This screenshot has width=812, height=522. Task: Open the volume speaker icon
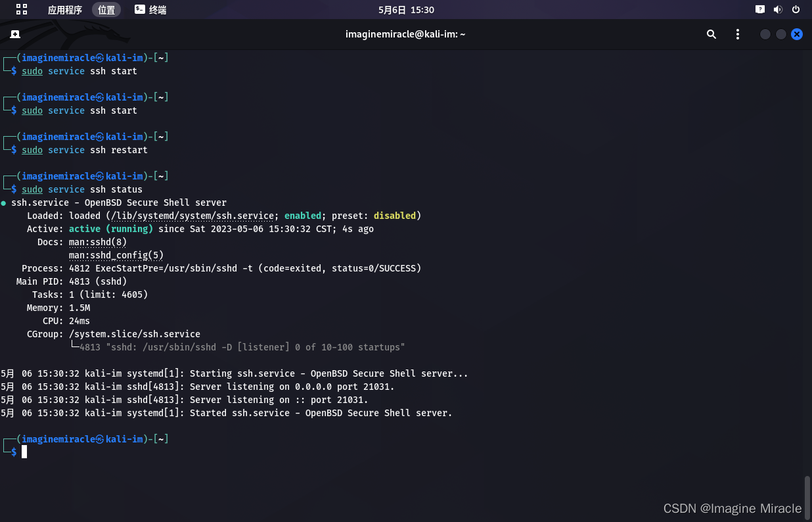tap(778, 9)
